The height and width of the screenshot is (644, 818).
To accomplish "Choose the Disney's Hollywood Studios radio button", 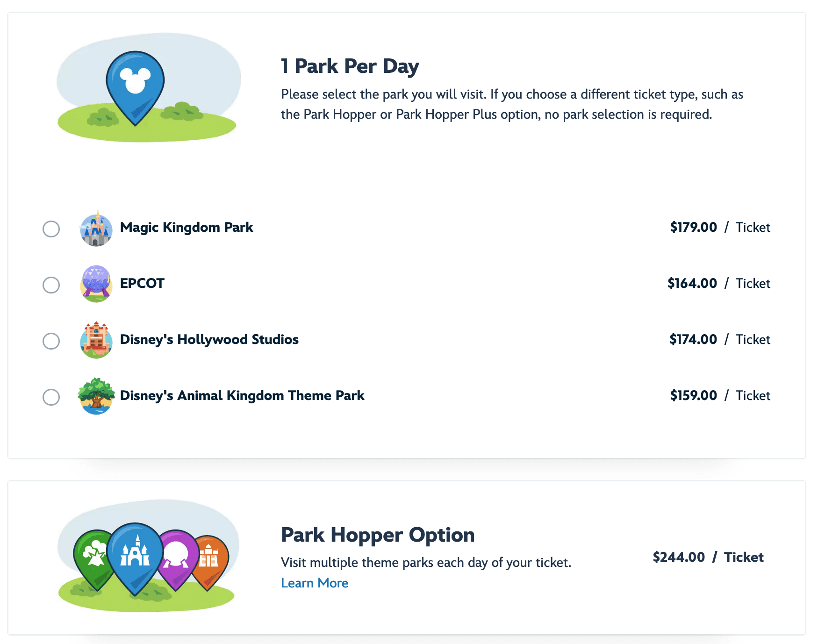I will [x=51, y=341].
